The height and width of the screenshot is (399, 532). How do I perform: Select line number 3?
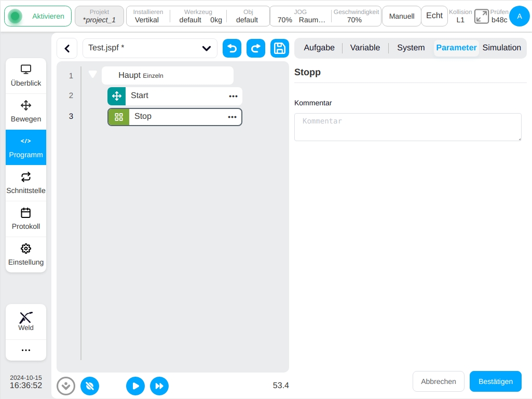[71, 116]
